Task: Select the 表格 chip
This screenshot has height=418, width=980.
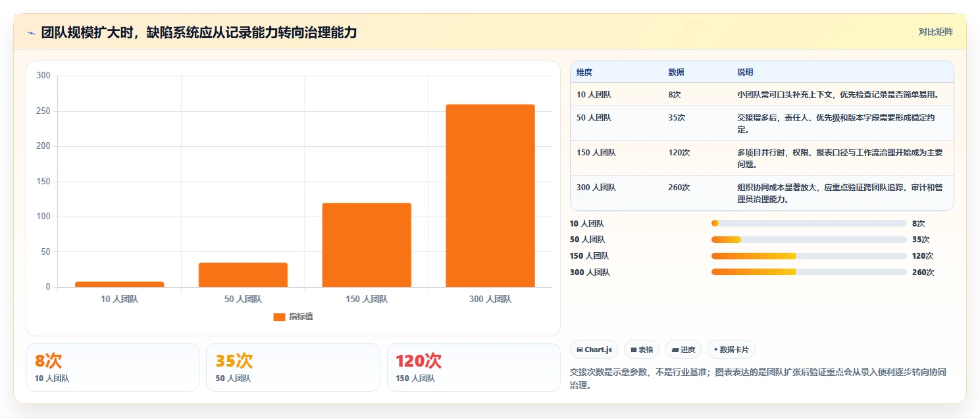Action: tap(642, 350)
